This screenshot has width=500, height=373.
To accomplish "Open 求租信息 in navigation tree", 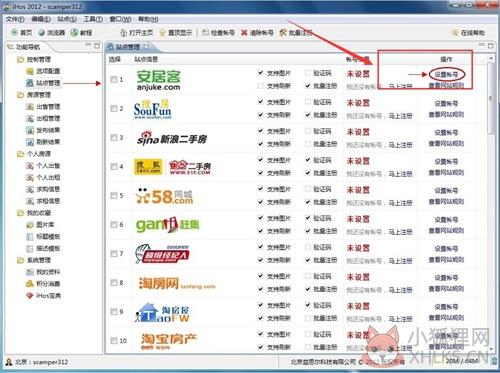I will point(43,201).
